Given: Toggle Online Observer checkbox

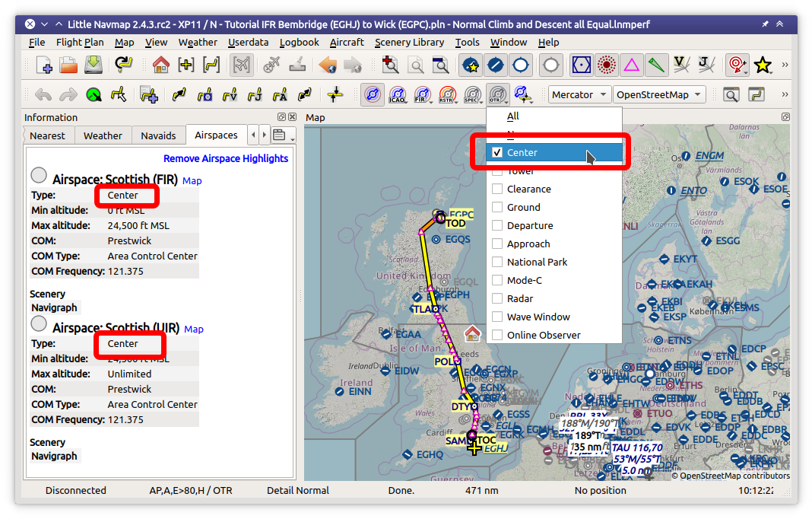Looking at the screenshot, I should [497, 335].
